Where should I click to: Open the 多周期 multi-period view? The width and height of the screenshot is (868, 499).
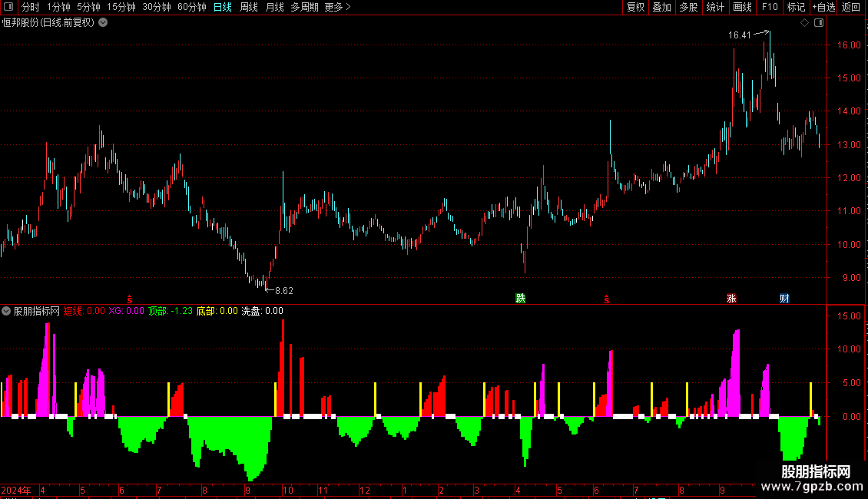pos(304,7)
